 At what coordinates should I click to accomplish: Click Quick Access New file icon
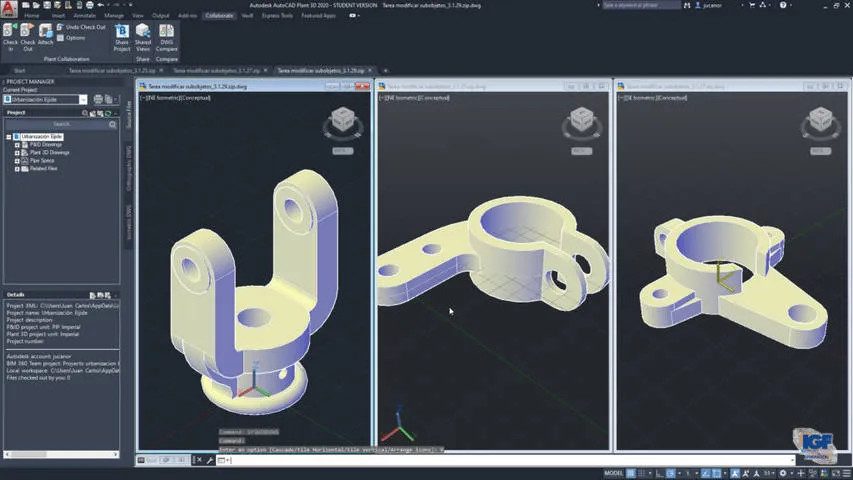(x=26, y=5)
